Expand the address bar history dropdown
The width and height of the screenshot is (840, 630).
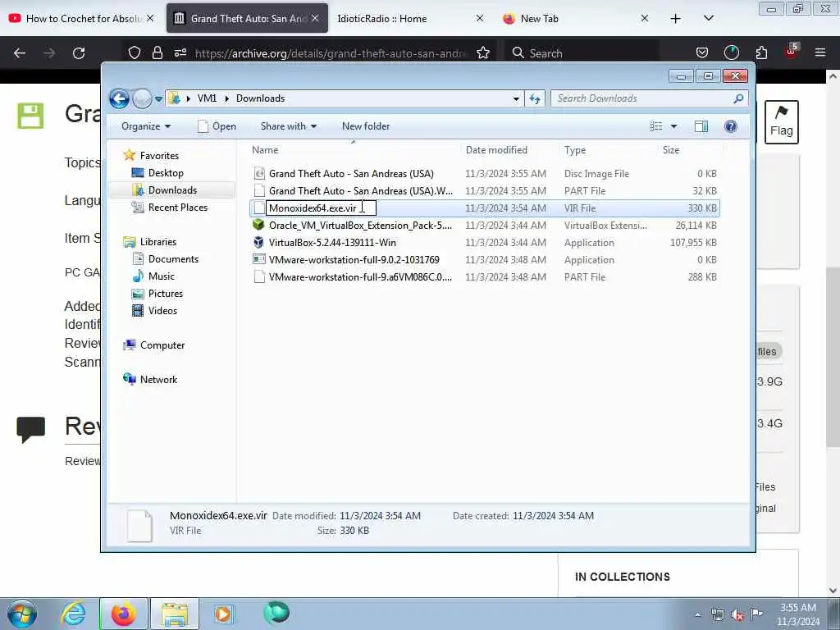pyautogui.click(x=516, y=98)
